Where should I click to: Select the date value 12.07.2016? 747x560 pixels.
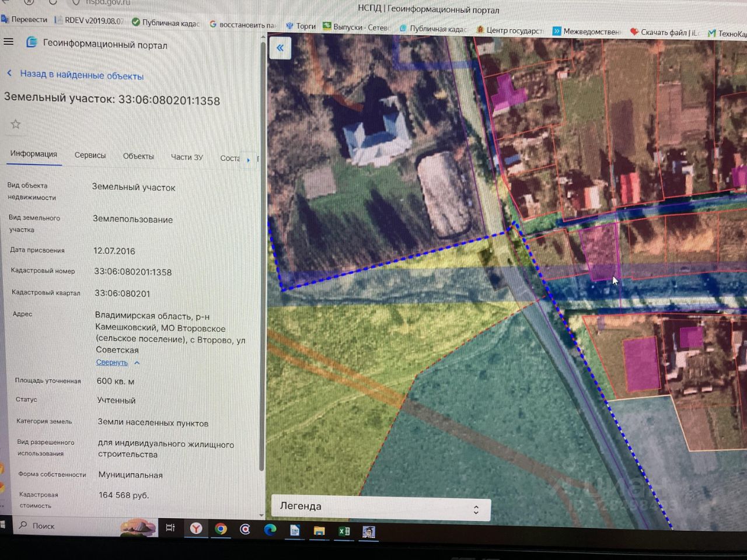114,251
